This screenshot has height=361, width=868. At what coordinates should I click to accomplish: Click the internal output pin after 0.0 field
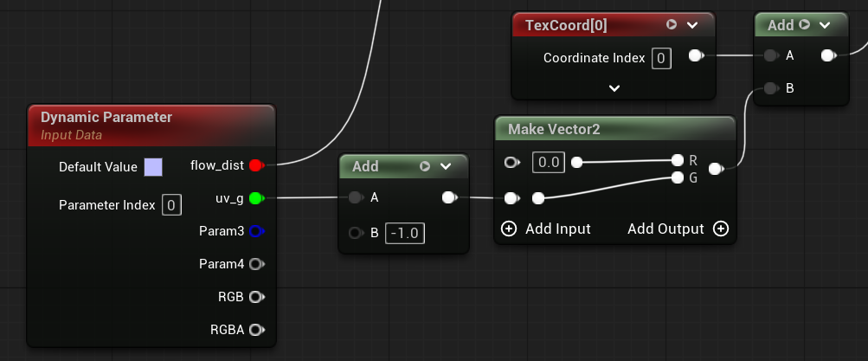(577, 162)
